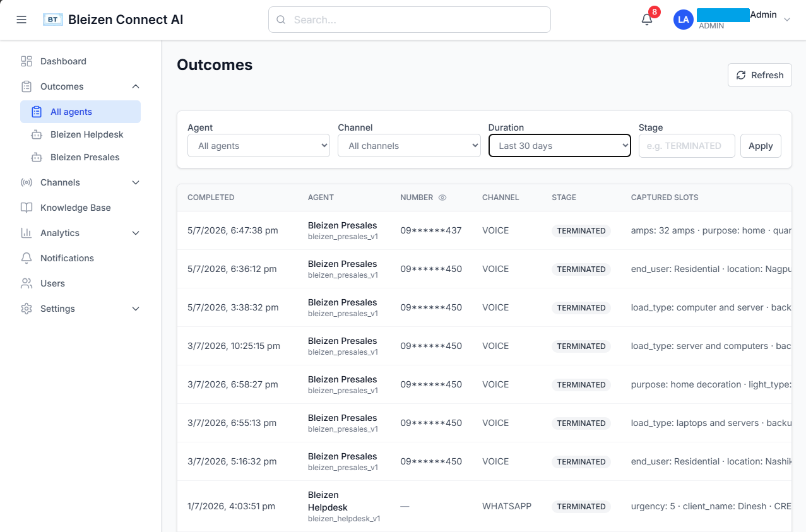The width and height of the screenshot is (806, 532).
Task: Toggle number visibility eye icon
Action: [x=442, y=198]
